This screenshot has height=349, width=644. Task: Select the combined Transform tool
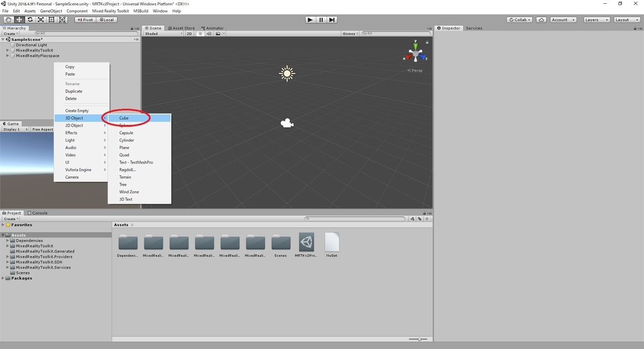62,20
